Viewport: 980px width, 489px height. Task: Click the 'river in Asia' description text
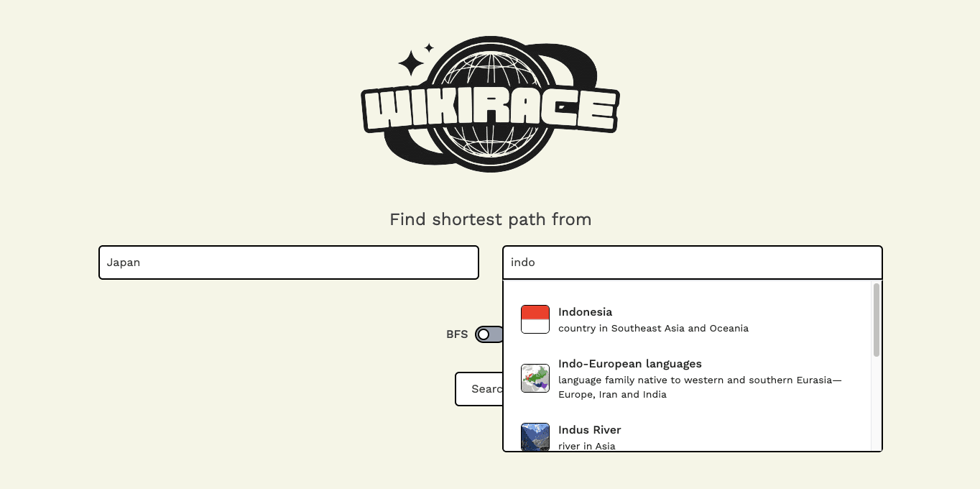click(587, 446)
